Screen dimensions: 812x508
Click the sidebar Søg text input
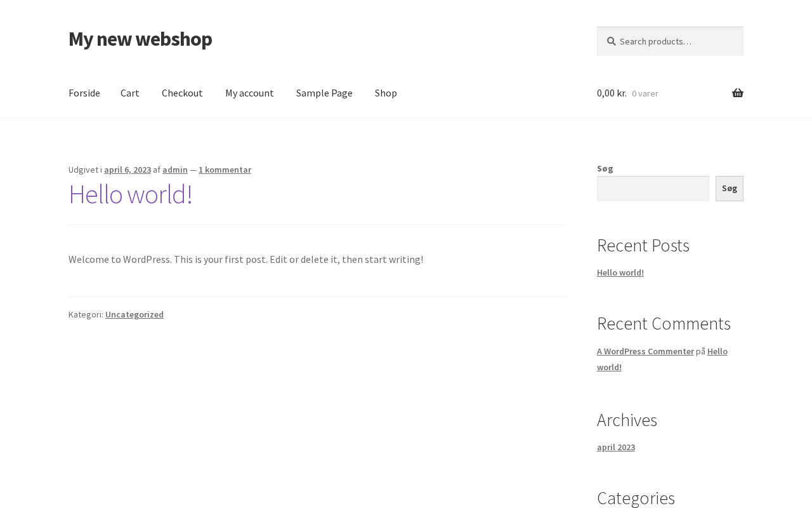(653, 189)
